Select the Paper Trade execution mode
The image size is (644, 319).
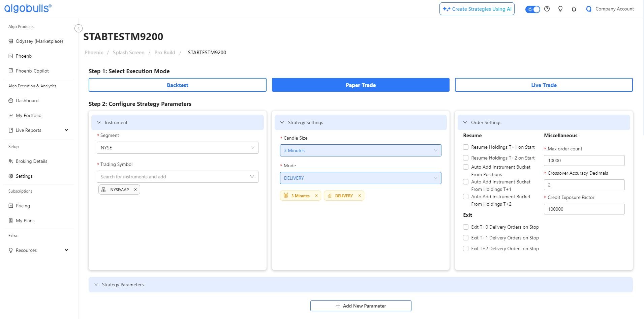(x=361, y=85)
